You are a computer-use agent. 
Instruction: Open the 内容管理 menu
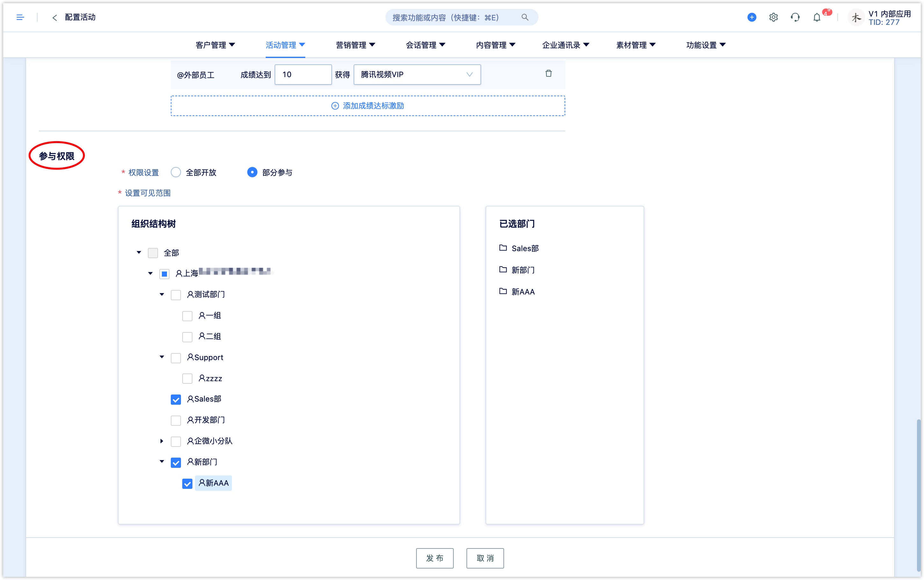(496, 45)
